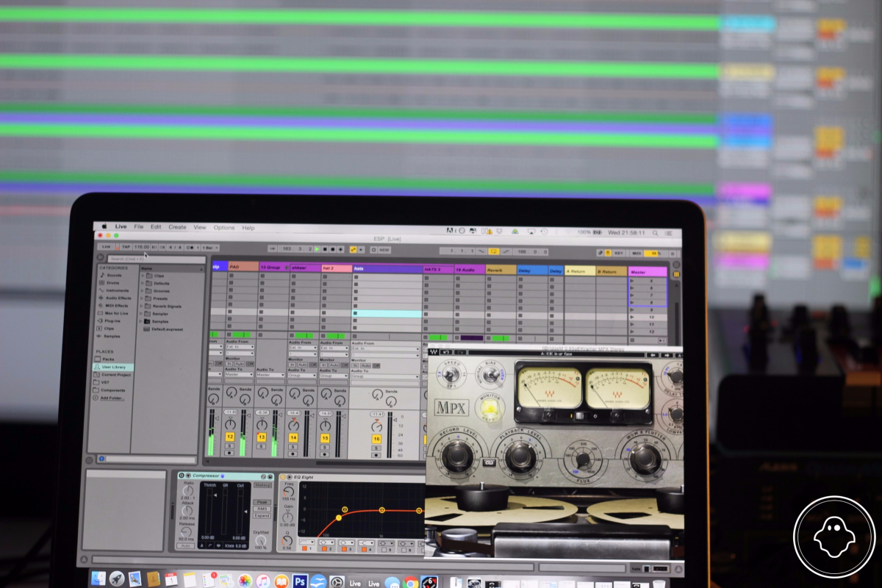Click the Playback Level knob in MPX
This screenshot has width=882, height=588.
(x=520, y=456)
